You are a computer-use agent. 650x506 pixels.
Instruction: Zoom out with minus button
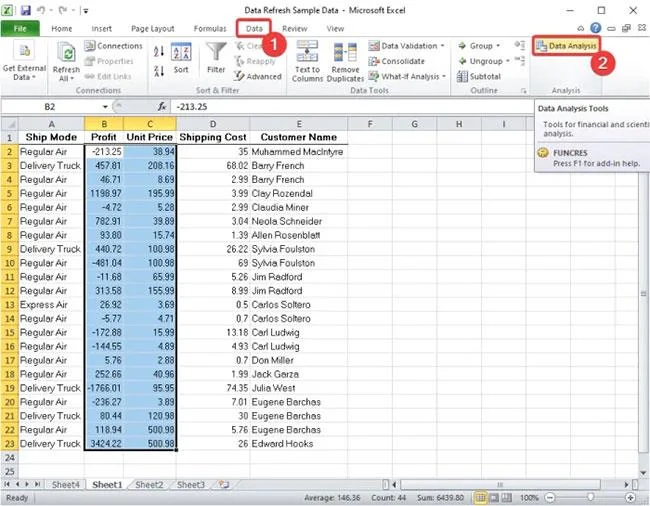point(550,497)
